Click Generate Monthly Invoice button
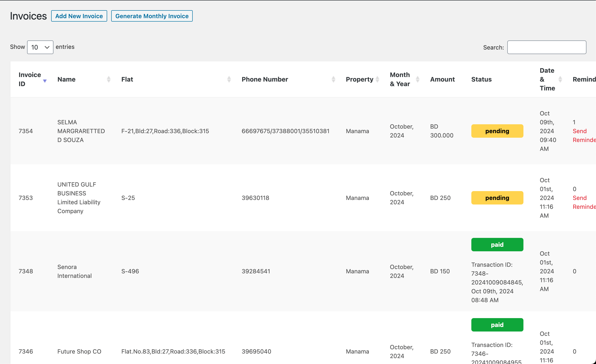 [152, 16]
